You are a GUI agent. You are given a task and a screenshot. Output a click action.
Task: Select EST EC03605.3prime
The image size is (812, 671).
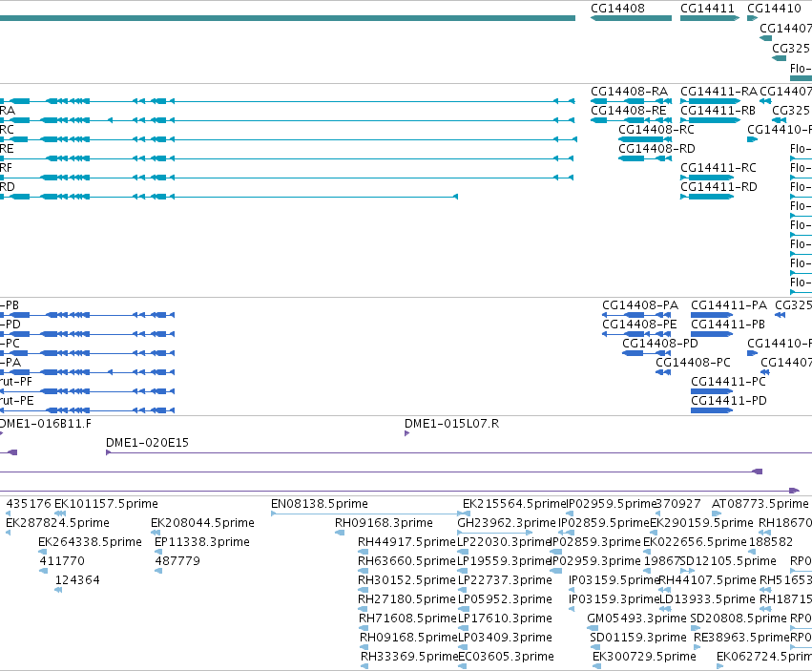click(464, 667)
